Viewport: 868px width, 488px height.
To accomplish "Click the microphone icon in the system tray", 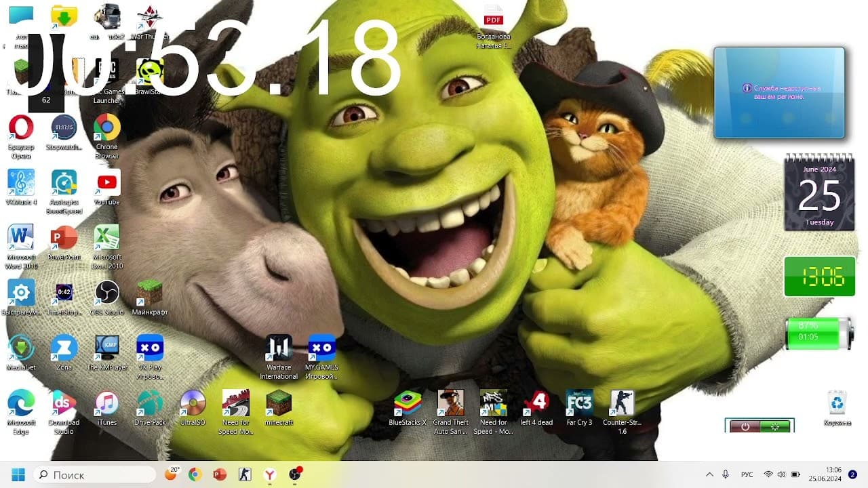I will pyautogui.click(x=726, y=475).
